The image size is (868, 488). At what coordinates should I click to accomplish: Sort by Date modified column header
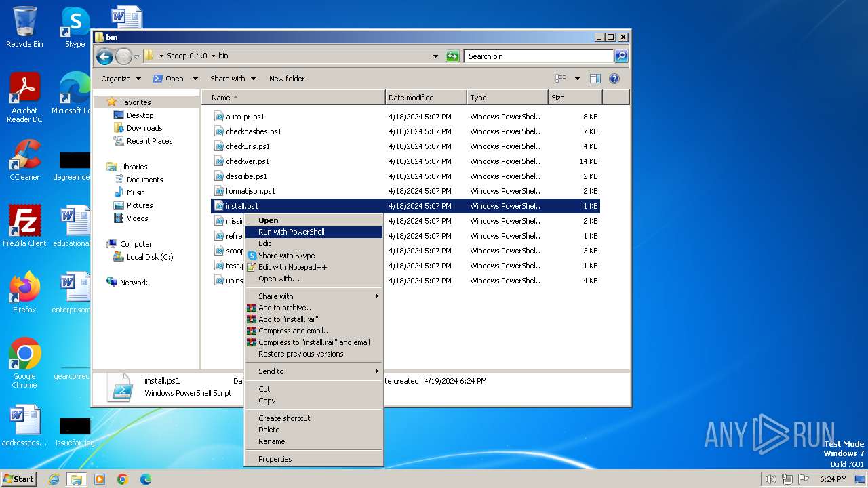pos(426,98)
